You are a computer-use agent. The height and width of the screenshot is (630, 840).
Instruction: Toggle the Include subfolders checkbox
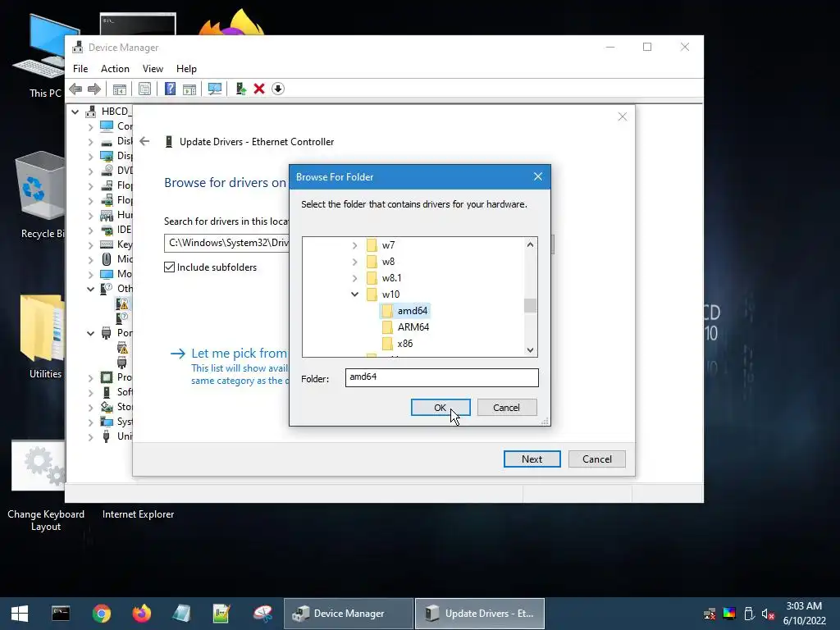tap(169, 267)
